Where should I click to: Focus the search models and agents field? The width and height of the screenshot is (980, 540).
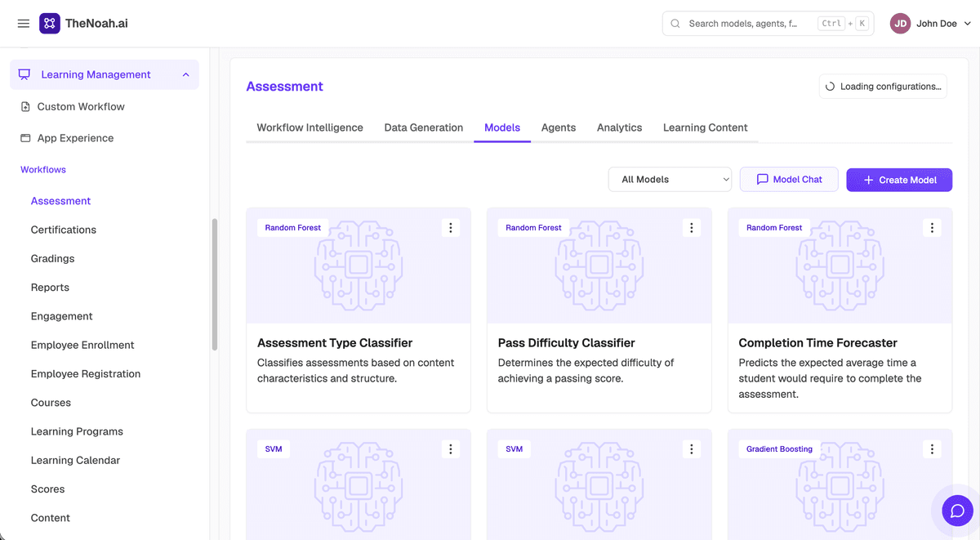click(768, 24)
